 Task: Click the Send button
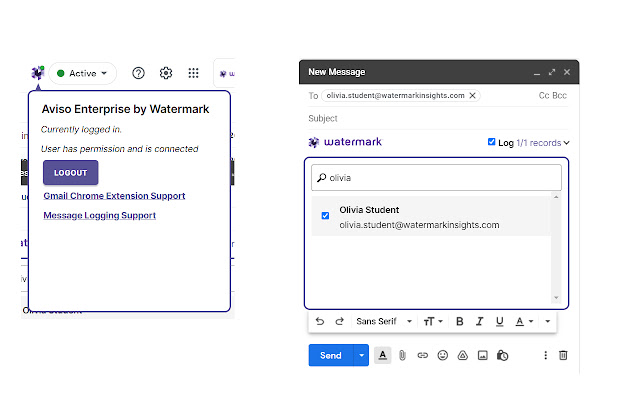pyautogui.click(x=331, y=356)
